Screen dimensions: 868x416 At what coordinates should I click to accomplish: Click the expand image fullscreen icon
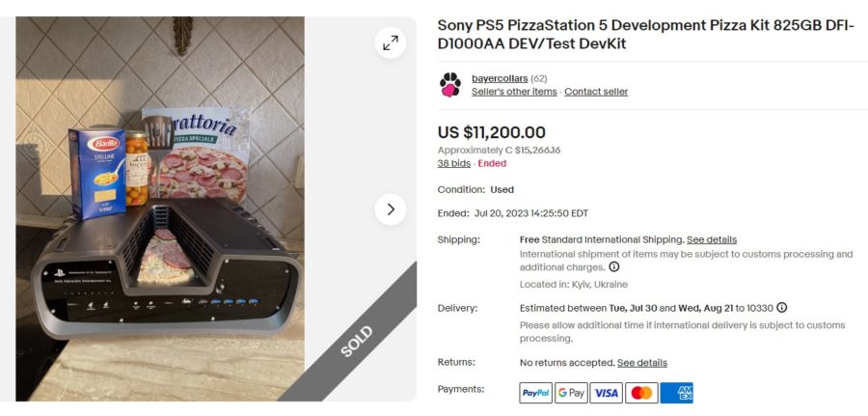click(x=390, y=42)
